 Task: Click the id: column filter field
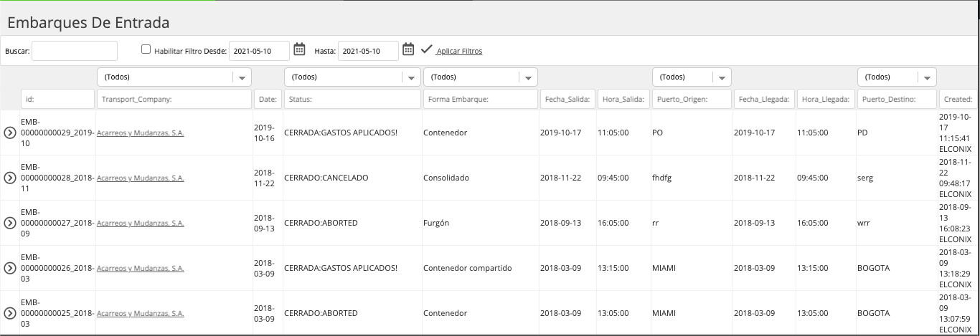(57, 99)
